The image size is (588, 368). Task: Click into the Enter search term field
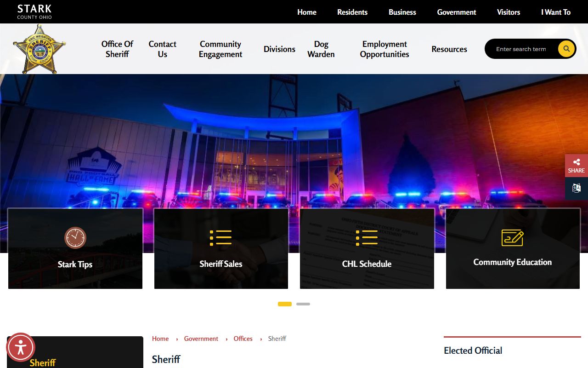coord(521,49)
